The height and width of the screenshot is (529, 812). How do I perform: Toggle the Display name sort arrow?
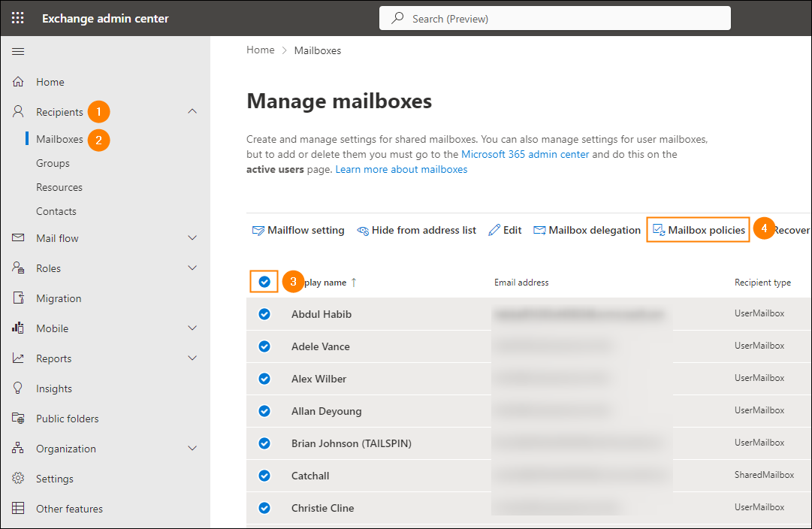pyautogui.click(x=354, y=282)
